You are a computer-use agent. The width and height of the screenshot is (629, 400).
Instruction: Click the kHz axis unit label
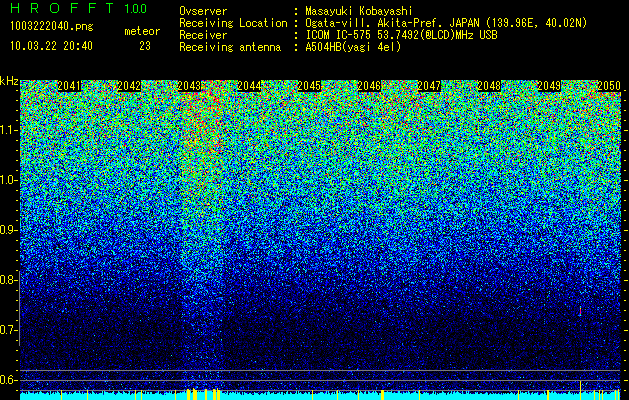point(9,81)
